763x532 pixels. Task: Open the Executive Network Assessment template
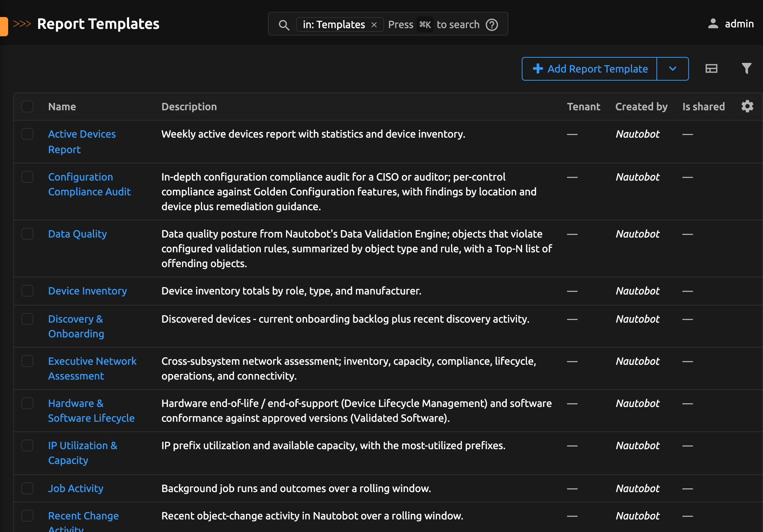[92, 368]
